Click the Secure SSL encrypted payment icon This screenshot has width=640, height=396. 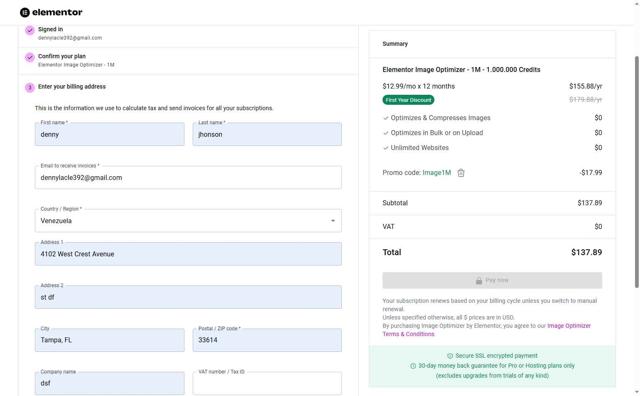[x=450, y=356]
